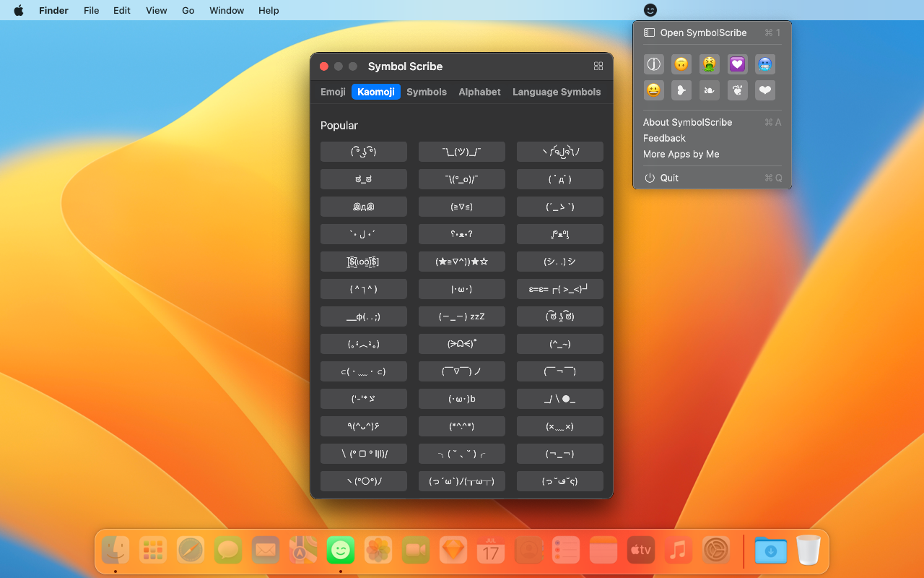Switch to the Emoji tab
This screenshot has width=924, height=578.
pyautogui.click(x=333, y=92)
